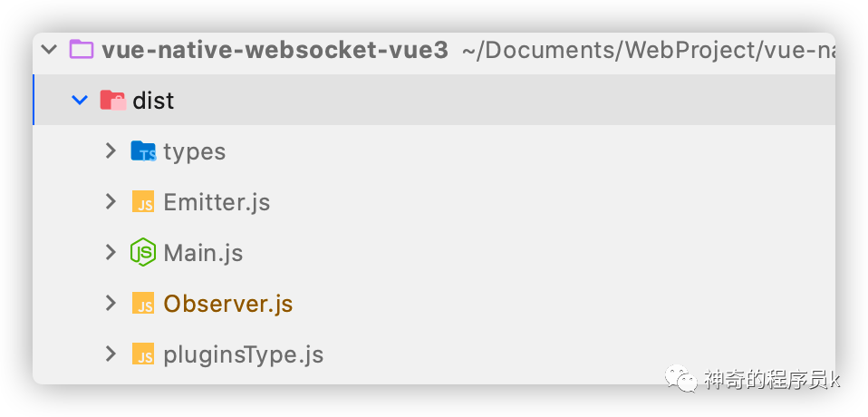Open the Emitter.js file
Image resolution: width=868 pixels, height=417 pixels.
click(217, 202)
